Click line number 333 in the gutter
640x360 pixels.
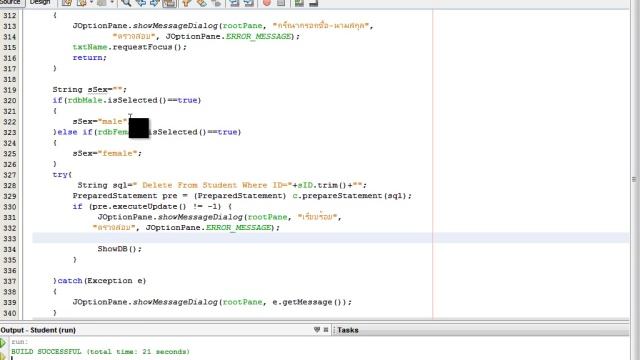tap(10, 238)
